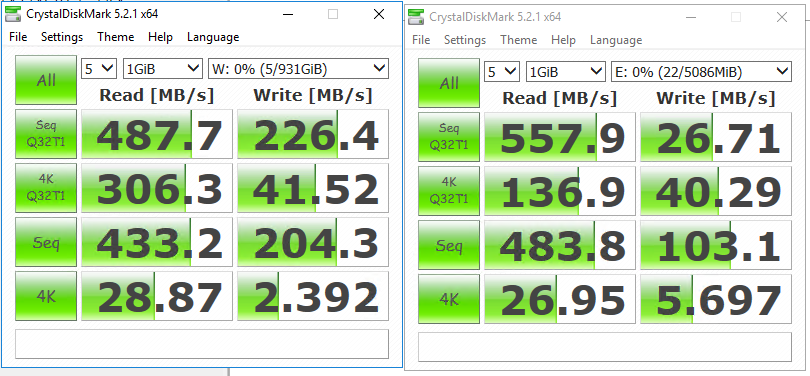Open W: drive selector in left window
The width and height of the screenshot is (810, 376).
click(298, 68)
